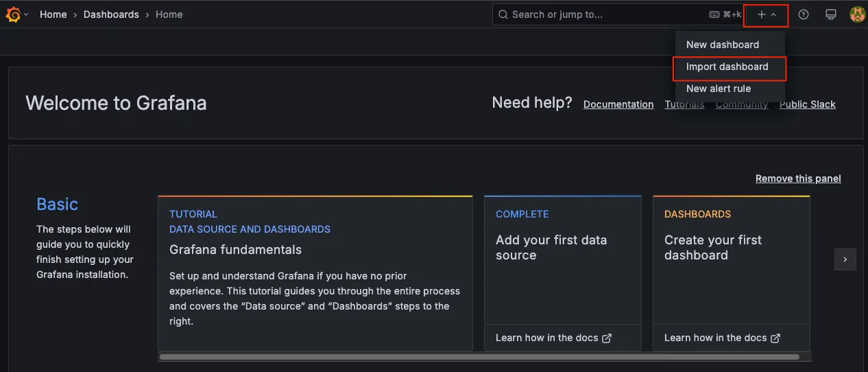Click the DASHBOARDS label on dashboard card
868x372 pixels.
click(697, 214)
